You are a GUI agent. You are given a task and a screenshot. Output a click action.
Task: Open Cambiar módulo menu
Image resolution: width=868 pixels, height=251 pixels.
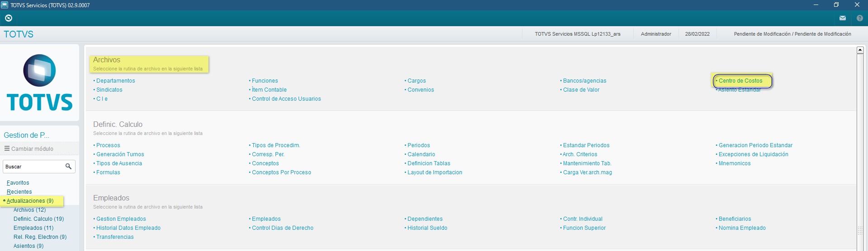click(29, 149)
